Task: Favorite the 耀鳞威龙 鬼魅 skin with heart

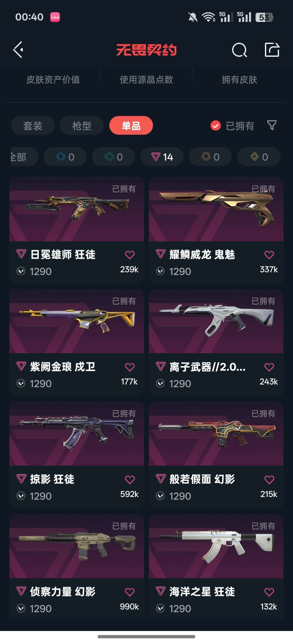Action: (x=269, y=255)
